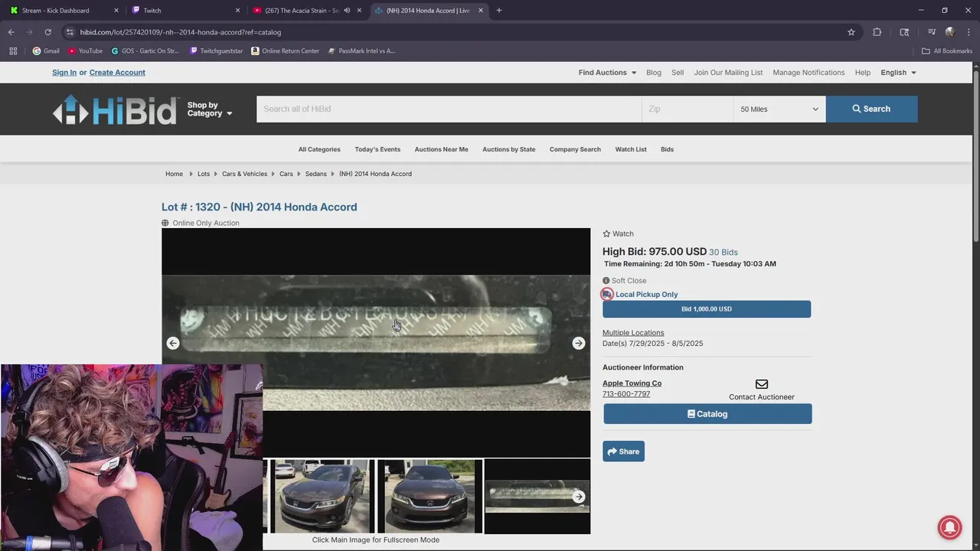Open Twitchguestar bookmark
The height and width of the screenshot is (551, 980).
coord(215,51)
